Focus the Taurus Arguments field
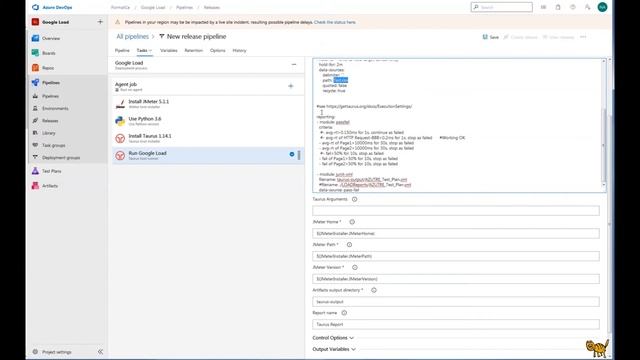This screenshot has width=640, height=360. pos(456,211)
